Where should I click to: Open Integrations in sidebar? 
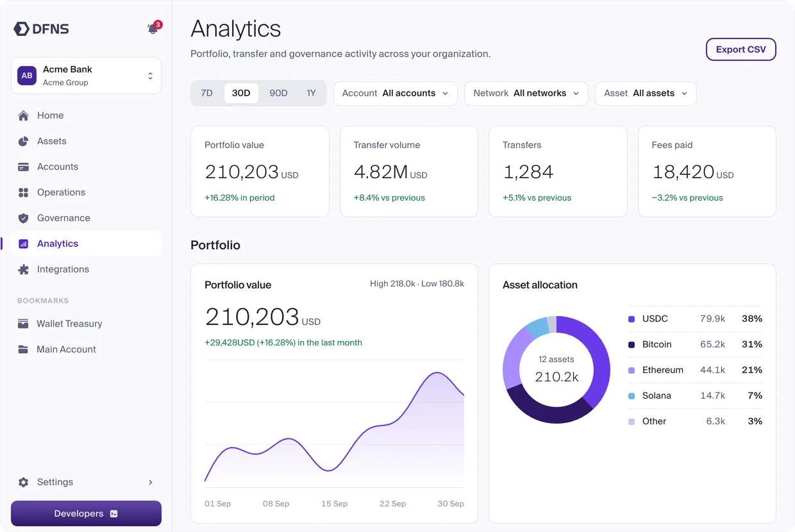(86, 269)
